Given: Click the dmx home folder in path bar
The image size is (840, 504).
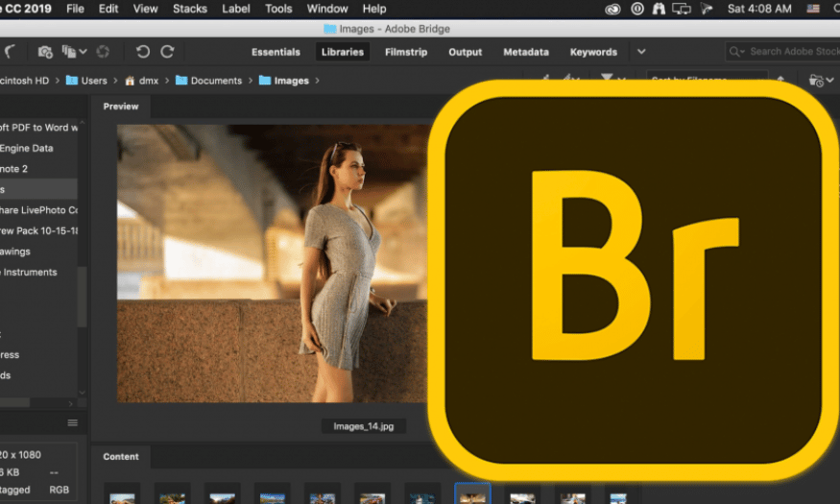Looking at the screenshot, I should pos(149,81).
